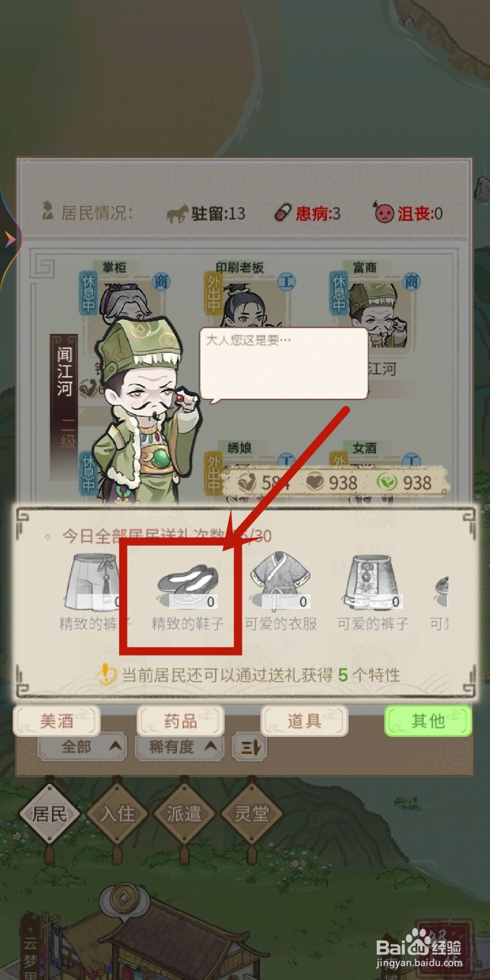
Task: Open the 居民 residents menu sign
Action: 50,814
